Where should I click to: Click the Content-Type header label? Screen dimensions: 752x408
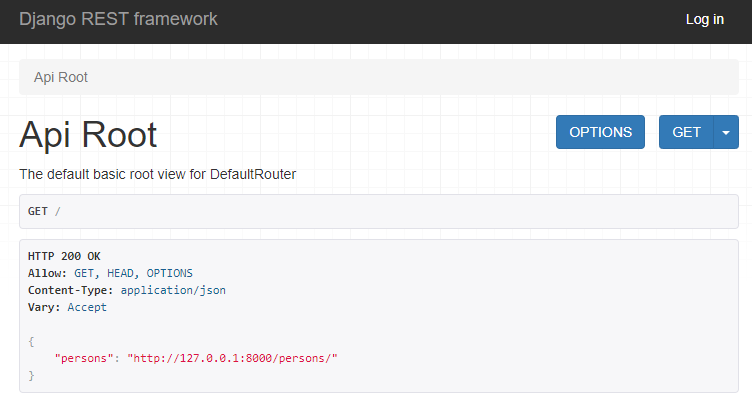pos(70,290)
